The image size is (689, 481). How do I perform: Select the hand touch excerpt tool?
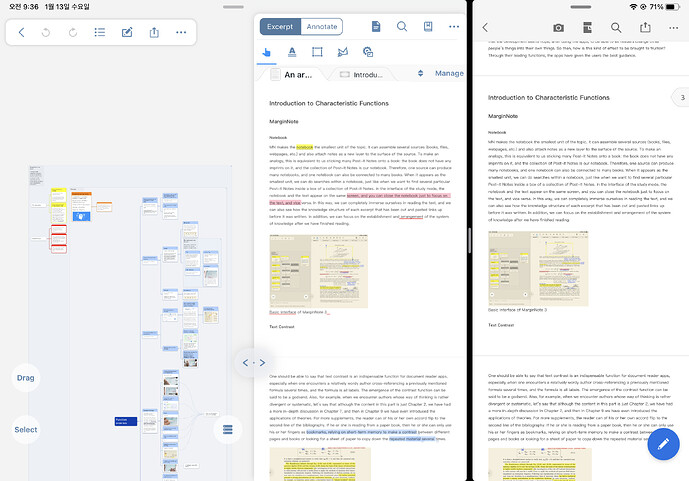[266, 52]
